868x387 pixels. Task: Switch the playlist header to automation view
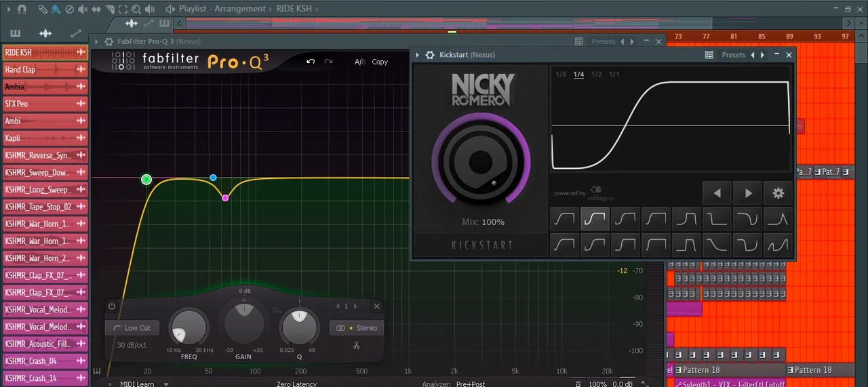149,24
